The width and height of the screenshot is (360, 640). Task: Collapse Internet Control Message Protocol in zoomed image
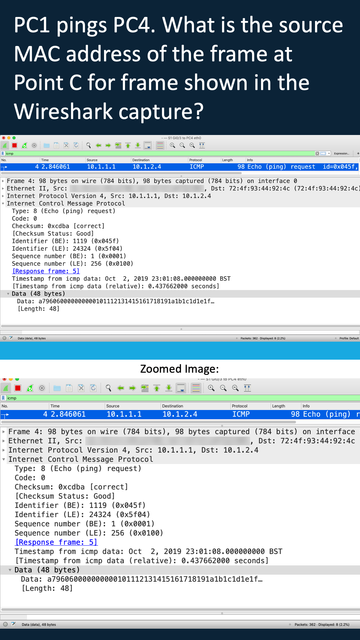[x=4, y=459]
